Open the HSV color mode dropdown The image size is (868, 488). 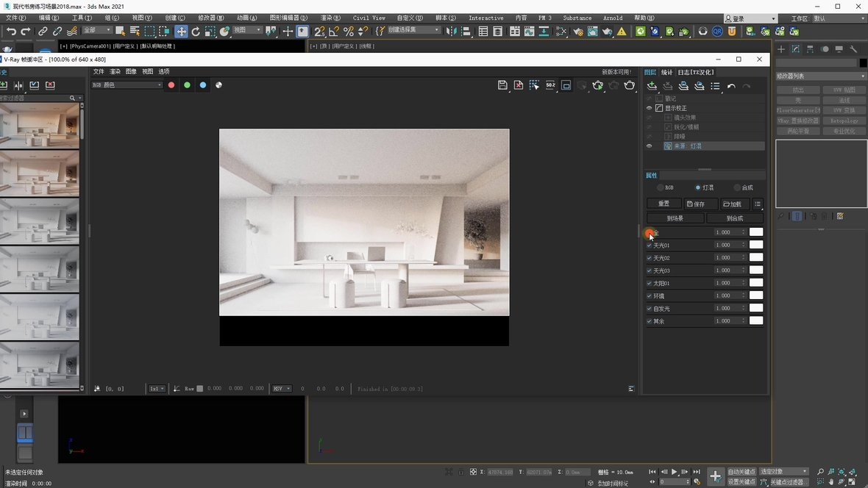click(282, 389)
